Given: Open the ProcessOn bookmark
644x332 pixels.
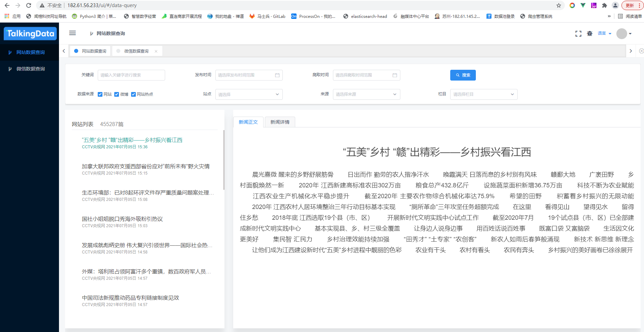Looking at the screenshot, I should [x=313, y=16].
